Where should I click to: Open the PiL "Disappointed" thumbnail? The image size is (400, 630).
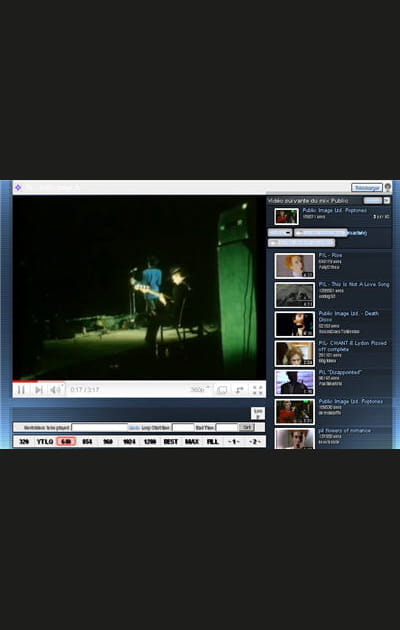(294, 382)
